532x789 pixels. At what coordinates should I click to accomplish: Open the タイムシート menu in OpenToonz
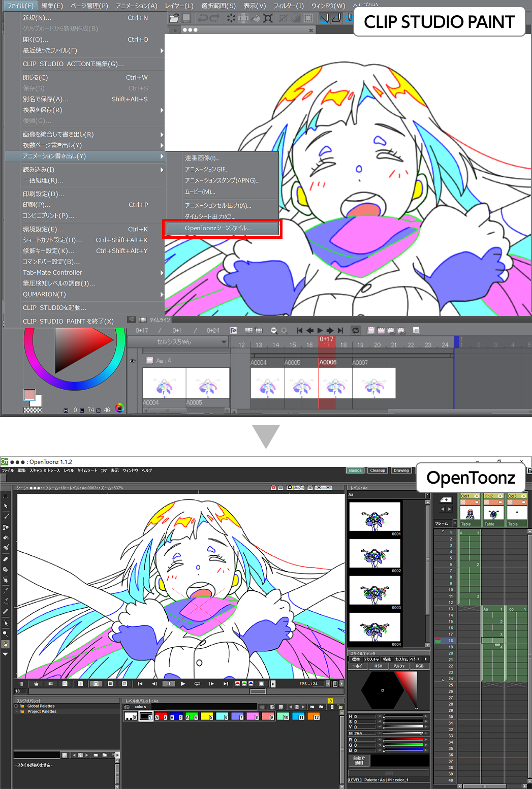point(87,470)
